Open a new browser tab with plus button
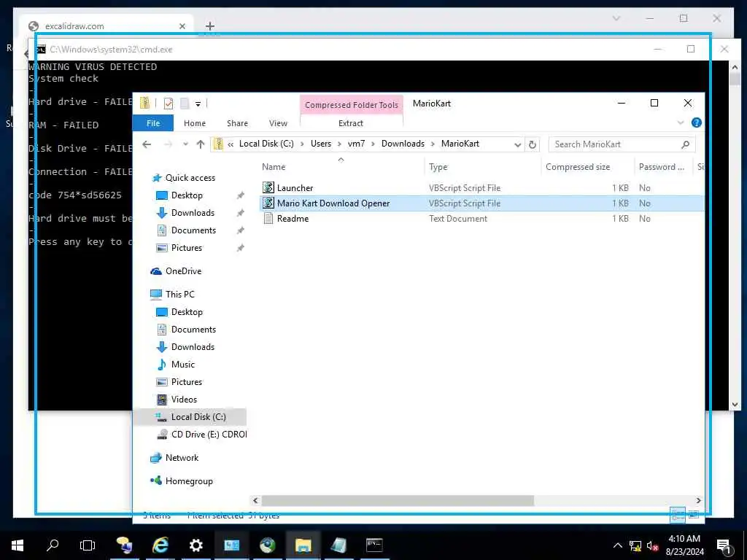 click(210, 26)
